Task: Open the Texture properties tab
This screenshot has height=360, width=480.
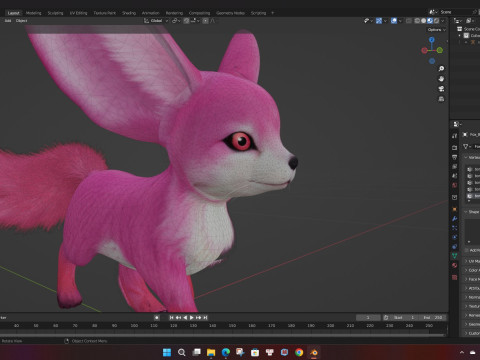Action: (x=455, y=277)
